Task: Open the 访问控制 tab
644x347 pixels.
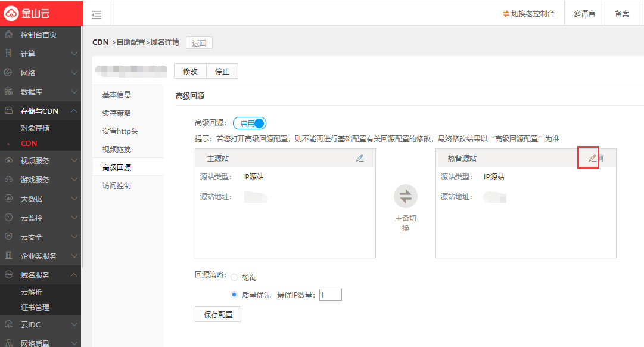Action: point(117,185)
